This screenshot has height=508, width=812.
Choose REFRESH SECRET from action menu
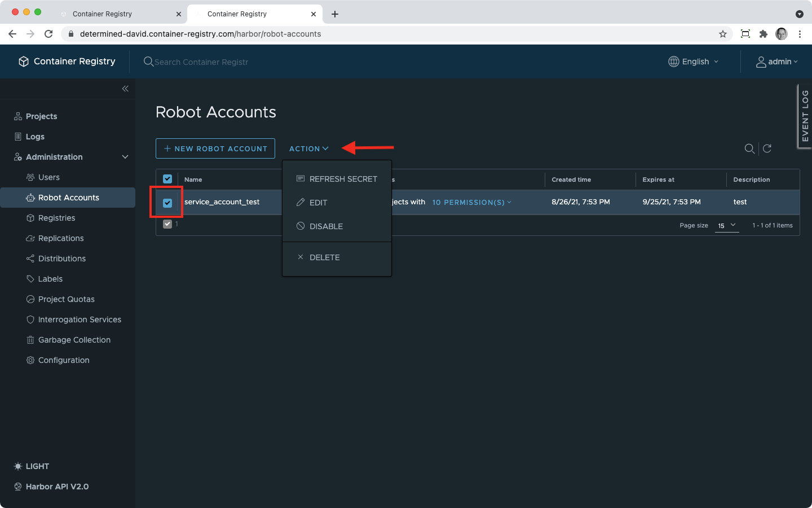[x=337, y=179]
